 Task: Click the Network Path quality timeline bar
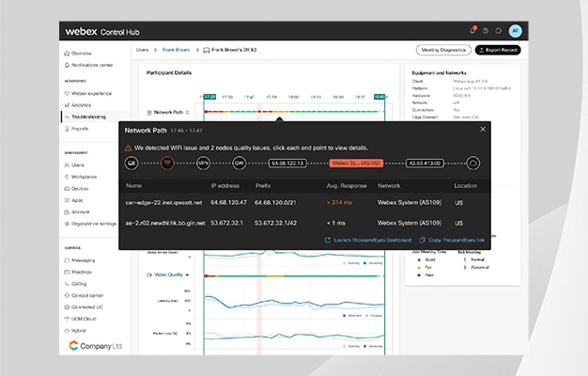(x=294, y=112)
